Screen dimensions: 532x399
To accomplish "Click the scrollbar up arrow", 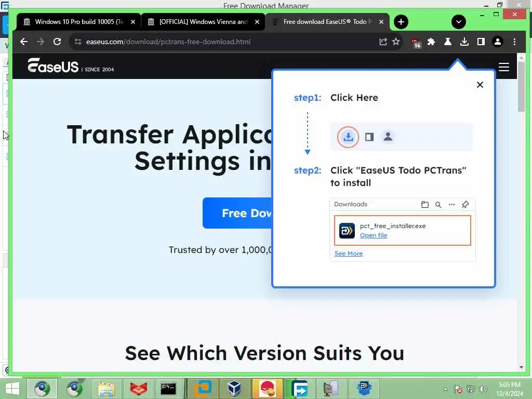I will [521, 58].
